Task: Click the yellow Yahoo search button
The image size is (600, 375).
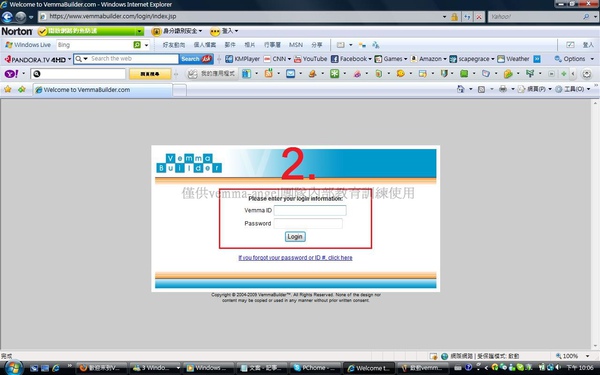Action: coord(150,74)
